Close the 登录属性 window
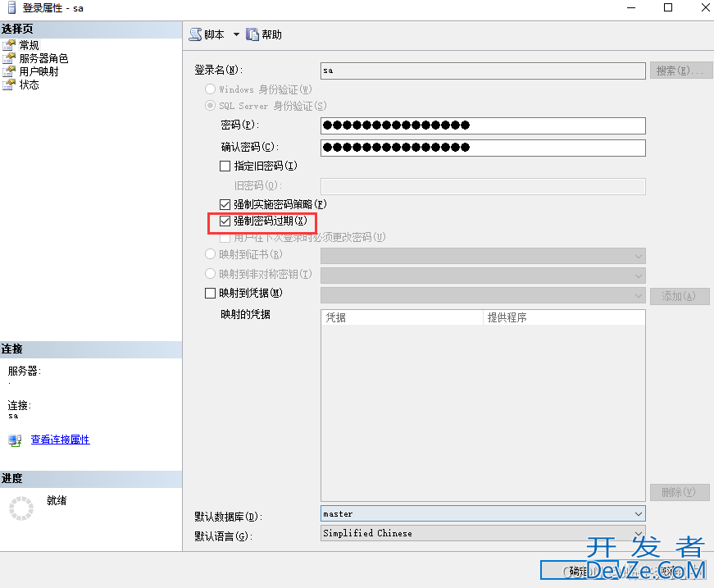Viewport: 714px width, 588px height. click(x=705, y=7)
